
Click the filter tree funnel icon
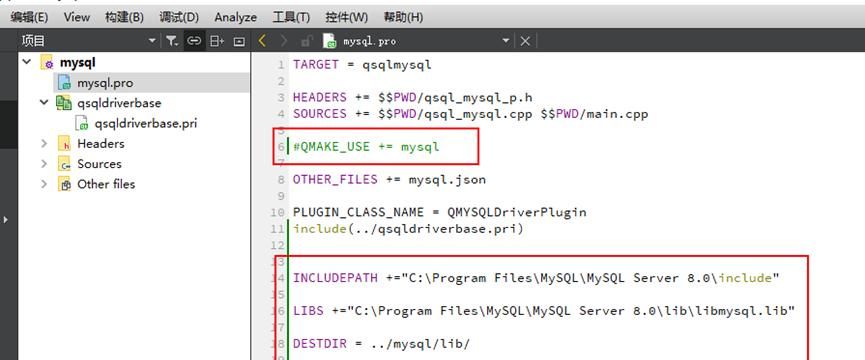tap(172, 41)
